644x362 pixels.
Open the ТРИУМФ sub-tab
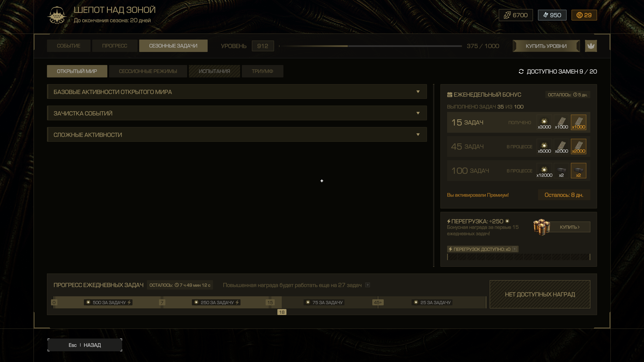click(262, 71)
